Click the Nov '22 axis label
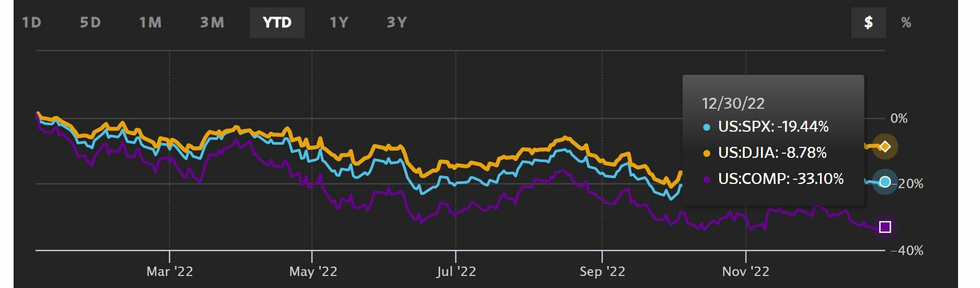The width and height of the screenshot is (980, 288). (x=746, y=272)
